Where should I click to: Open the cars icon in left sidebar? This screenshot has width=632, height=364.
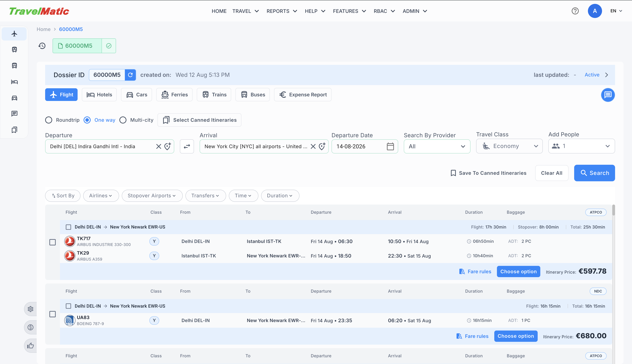14,98
